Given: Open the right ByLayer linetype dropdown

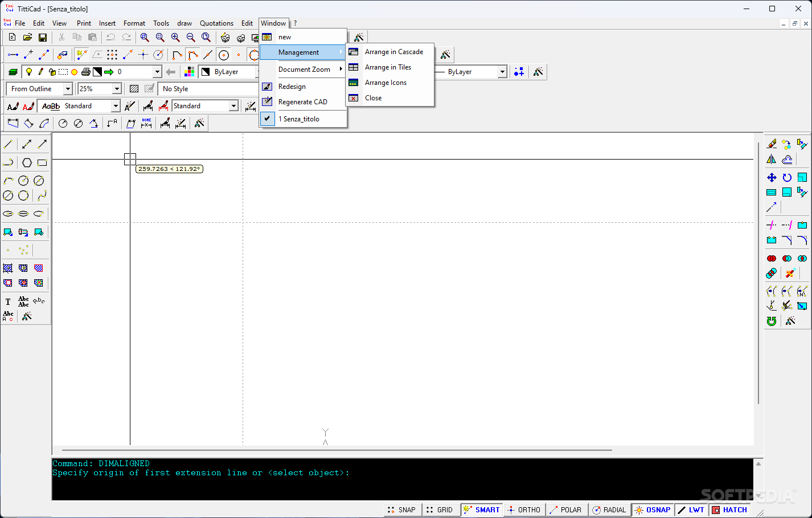Looking at the screenshot, I should [x=502, y=72].
